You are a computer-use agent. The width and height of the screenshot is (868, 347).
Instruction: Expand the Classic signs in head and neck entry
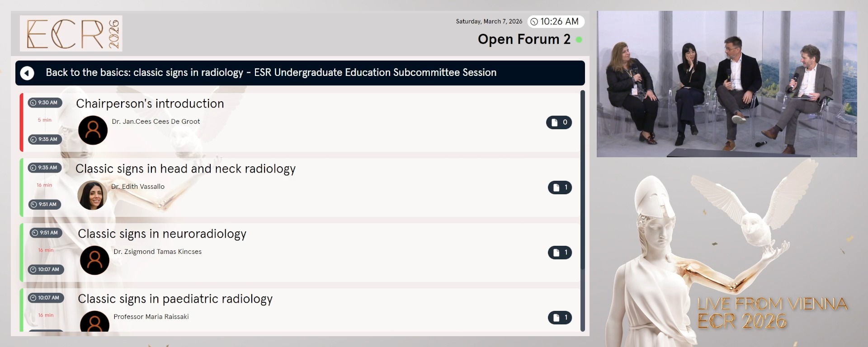point(186,169)
